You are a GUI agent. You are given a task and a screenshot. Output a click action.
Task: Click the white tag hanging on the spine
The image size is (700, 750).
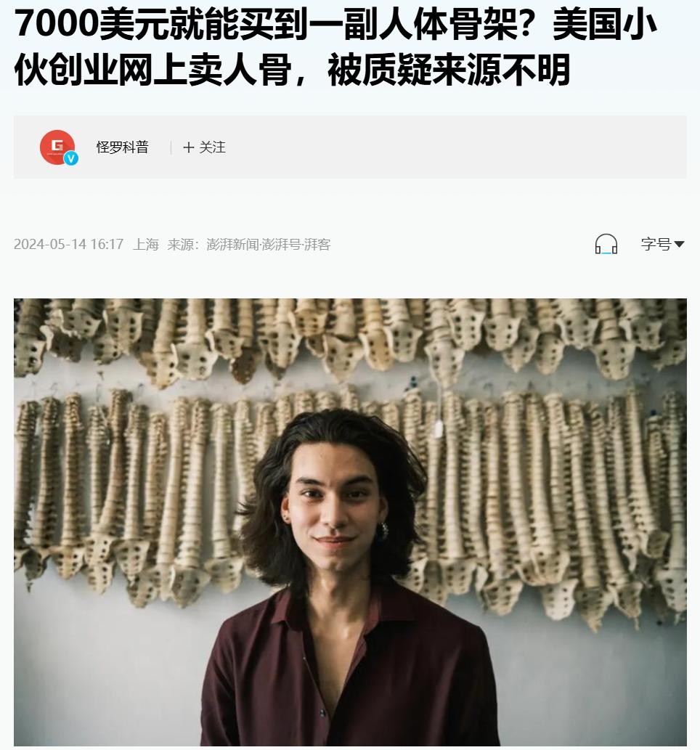coord(438,428)
